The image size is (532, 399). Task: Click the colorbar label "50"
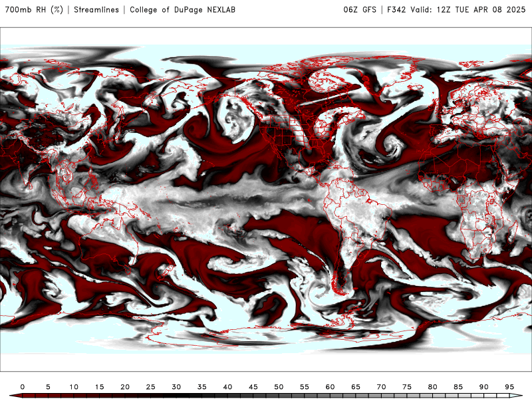[279, 387]
